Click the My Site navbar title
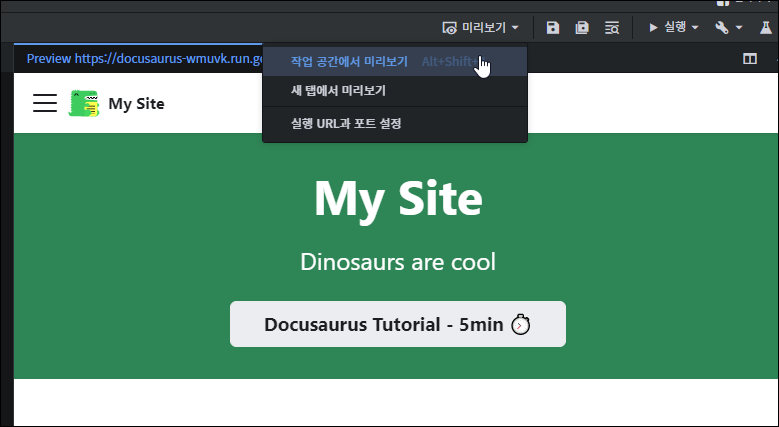Image resolution: width=779 pixels, height=427 pixels. (x=136, y=104)
